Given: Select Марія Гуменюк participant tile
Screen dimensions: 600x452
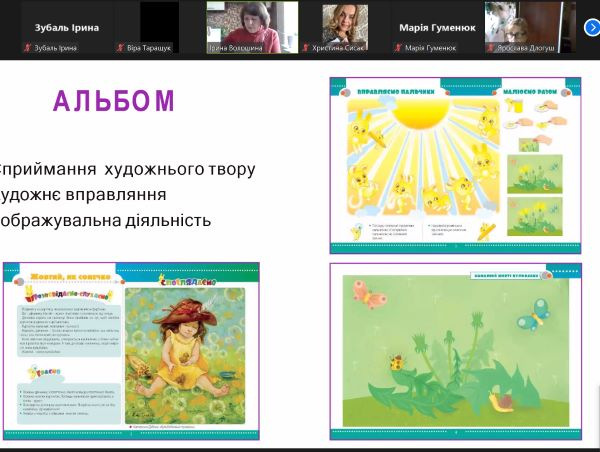Looking at the screenshot, I should (437, 27).
